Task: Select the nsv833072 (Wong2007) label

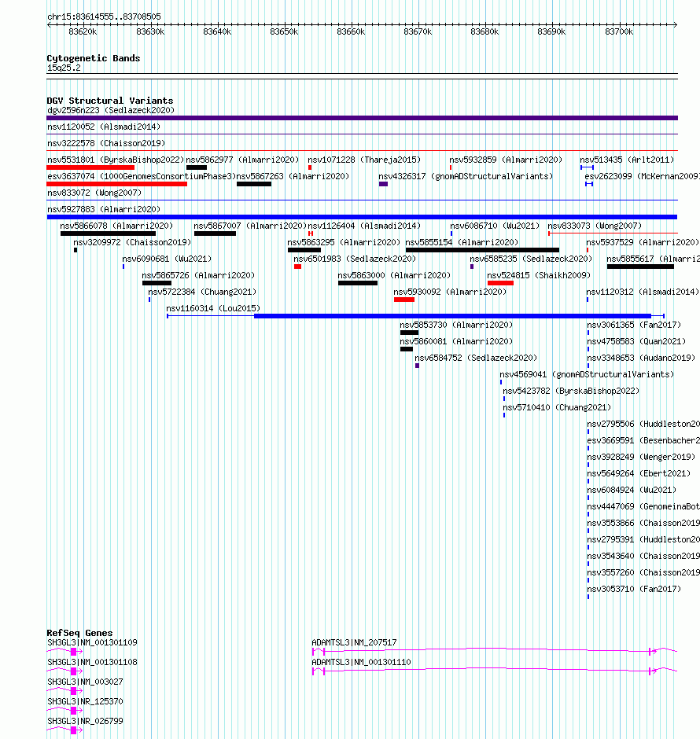Action: [x=94, y=193]
